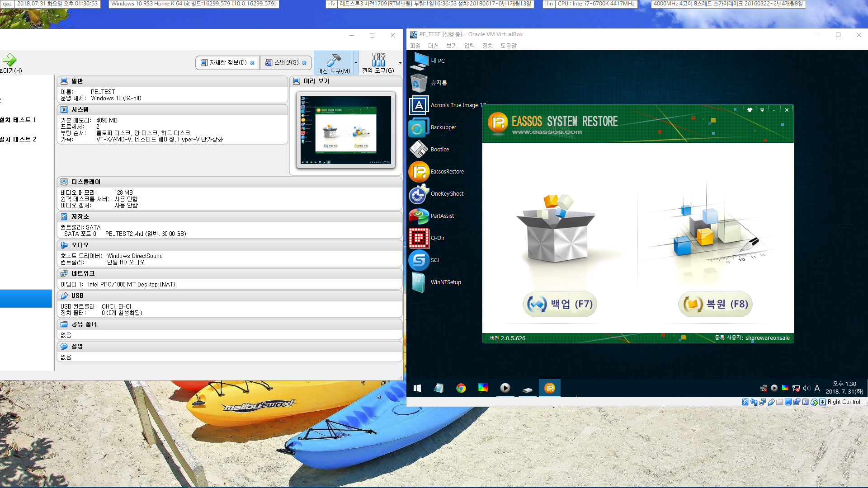Click the volume icon in VM tray
Viewport: 868px width, 488px height.
[x=807, y=388]
